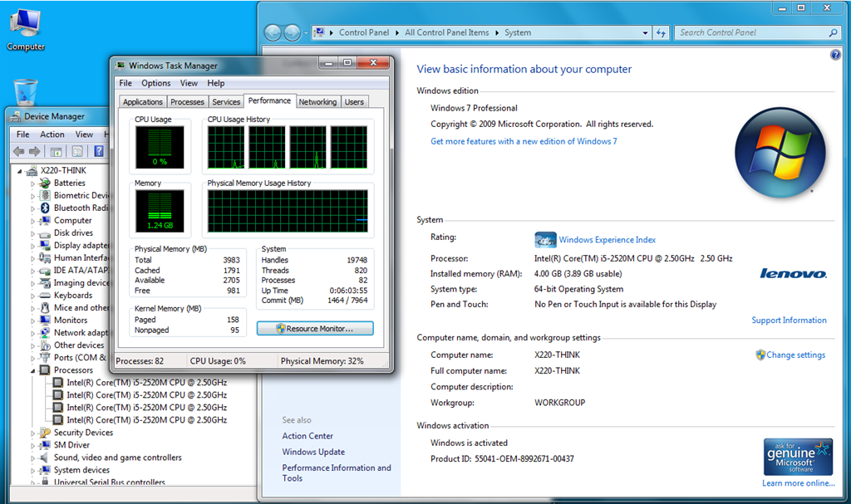
Task: Open Windows Update from See also
Action: coord(313,452)
